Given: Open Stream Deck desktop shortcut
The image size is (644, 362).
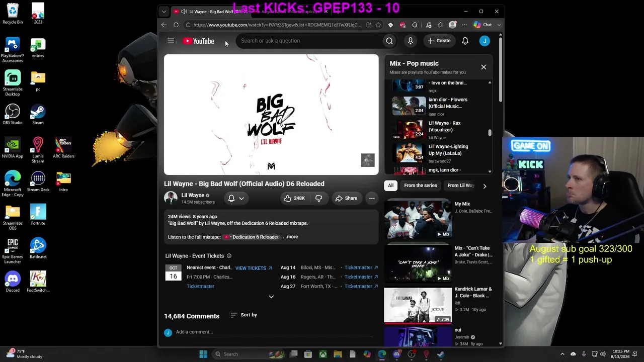Looking at the screenshot, I should [x=38, y=181].
